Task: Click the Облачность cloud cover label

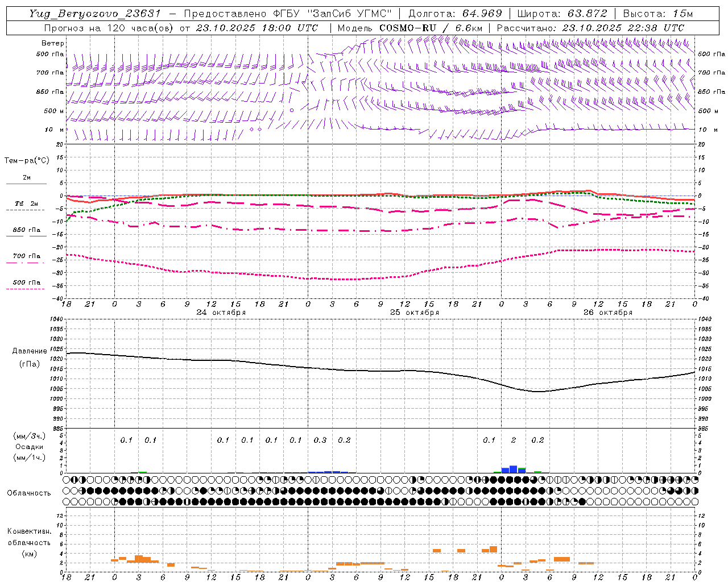Action: 29,493
